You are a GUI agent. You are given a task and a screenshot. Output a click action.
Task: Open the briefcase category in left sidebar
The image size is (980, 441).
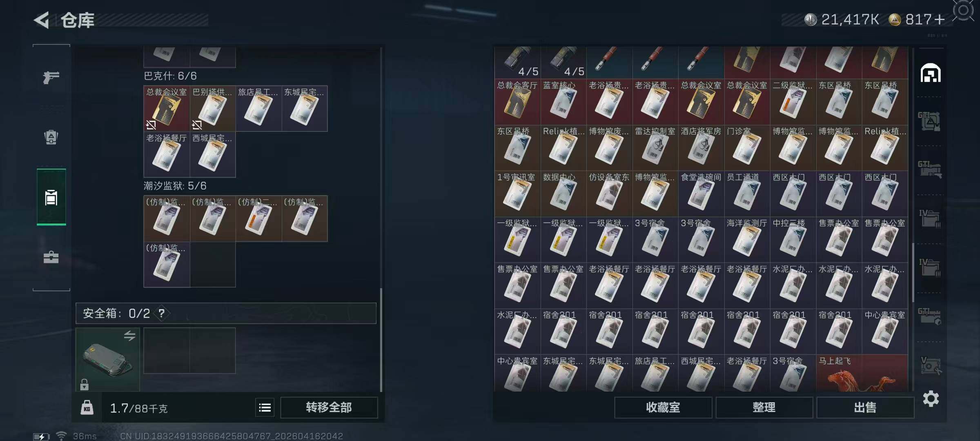[51, 257]
